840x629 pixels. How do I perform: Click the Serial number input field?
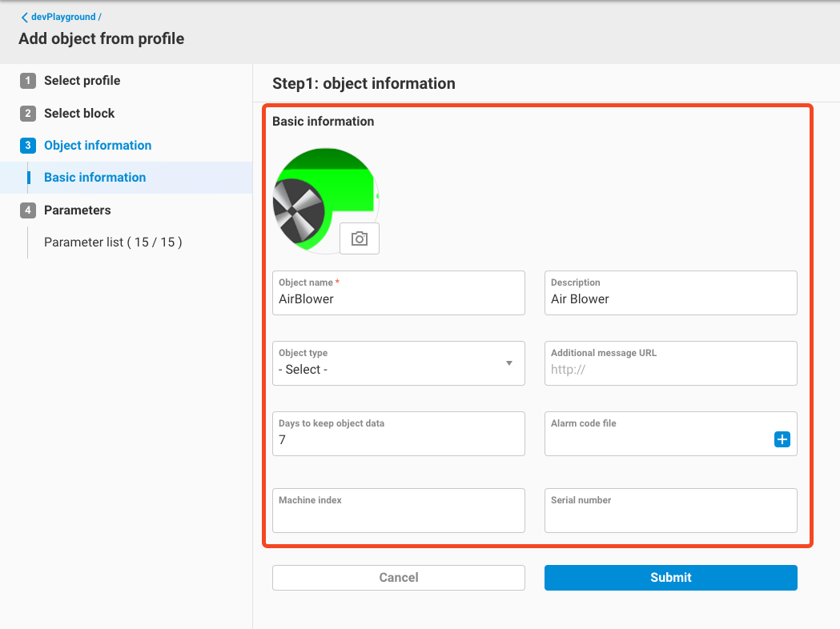click(x=670, y=517)
